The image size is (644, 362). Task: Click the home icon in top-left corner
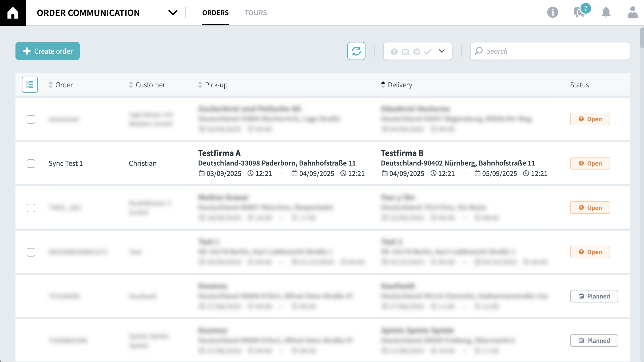(13, 13)
